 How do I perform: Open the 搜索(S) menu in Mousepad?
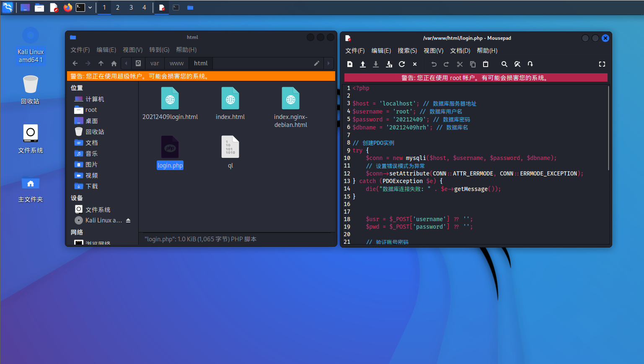(407, 51)
